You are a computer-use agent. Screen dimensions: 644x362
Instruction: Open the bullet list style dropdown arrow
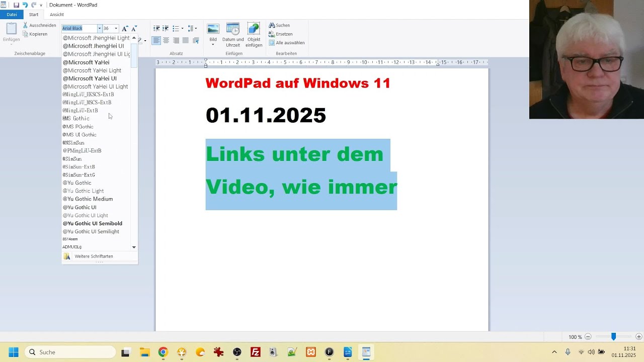pos(181,28)
